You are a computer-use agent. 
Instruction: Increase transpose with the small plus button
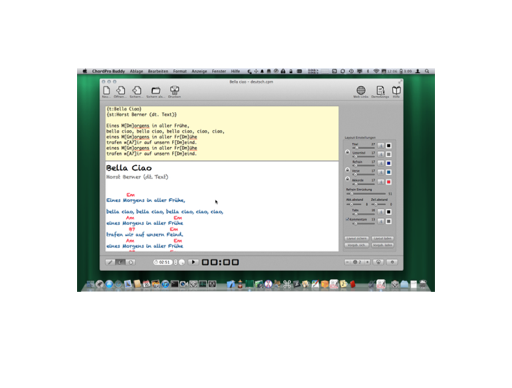(367, 262)
